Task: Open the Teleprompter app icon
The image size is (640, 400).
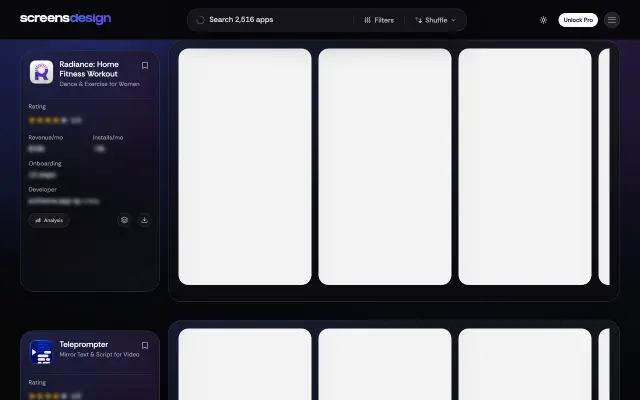Action: [x=41, y=352]
